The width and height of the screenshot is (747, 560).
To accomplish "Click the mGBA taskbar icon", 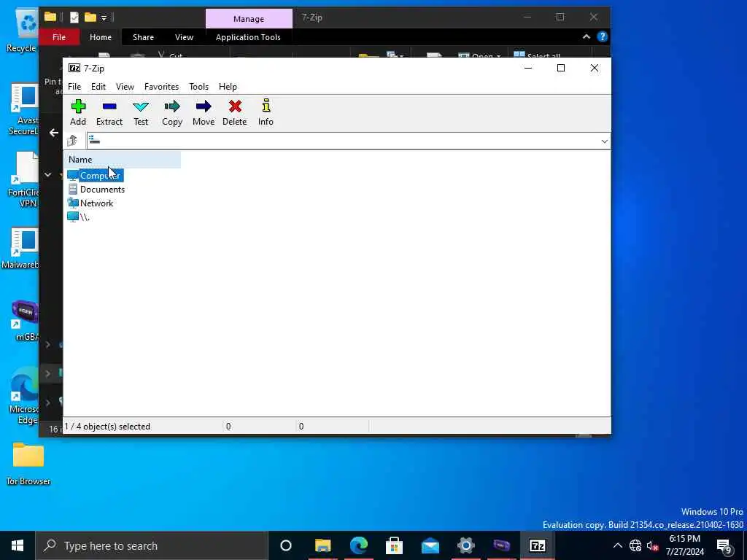I will [x=502, y=545].
